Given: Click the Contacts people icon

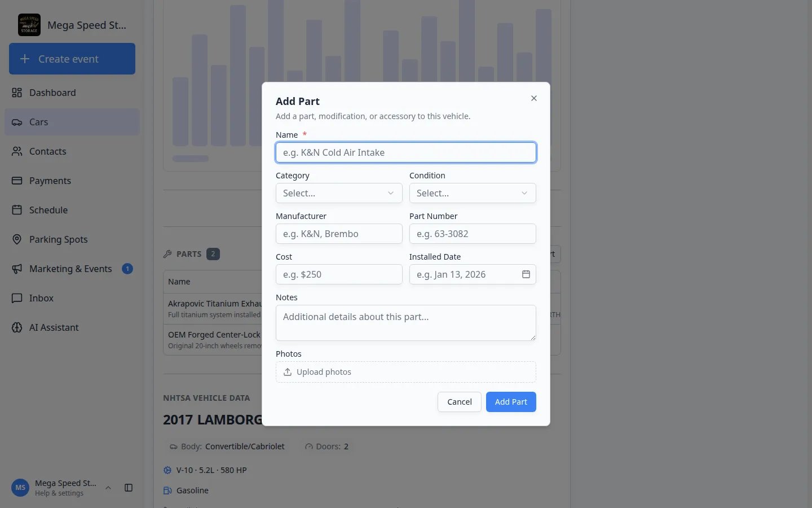Looking at the screenshot, I should (x=17, y=151).
